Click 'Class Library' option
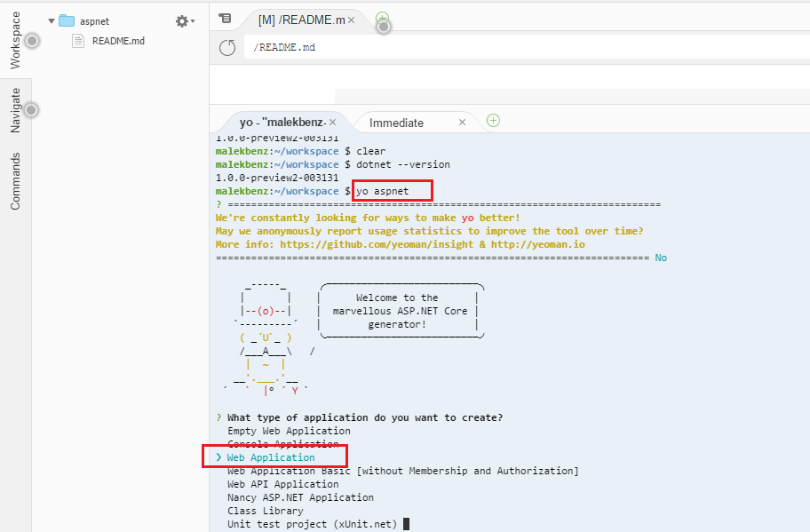The height and width of the screenshot is (532, 810). (266, 511)
